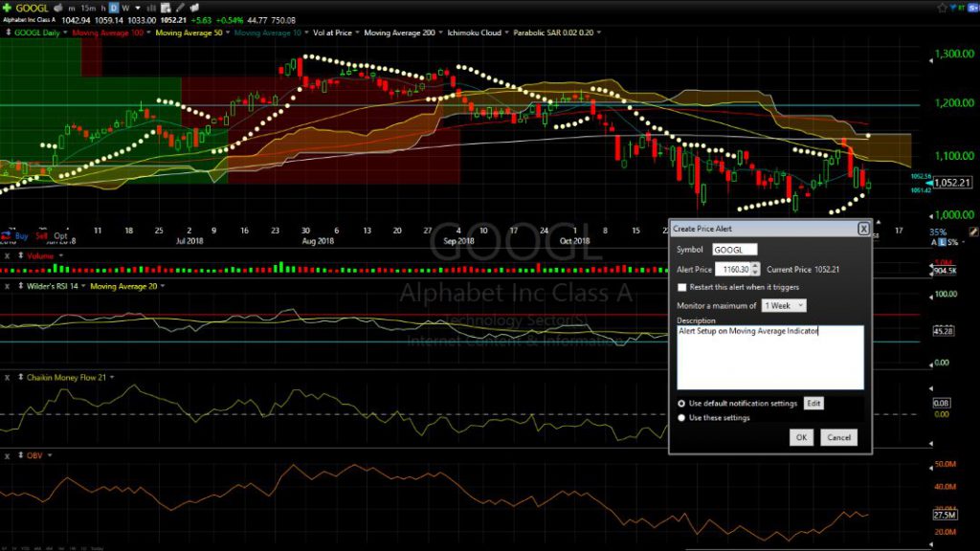Click the star favorite icon top right

pos(942,7)
